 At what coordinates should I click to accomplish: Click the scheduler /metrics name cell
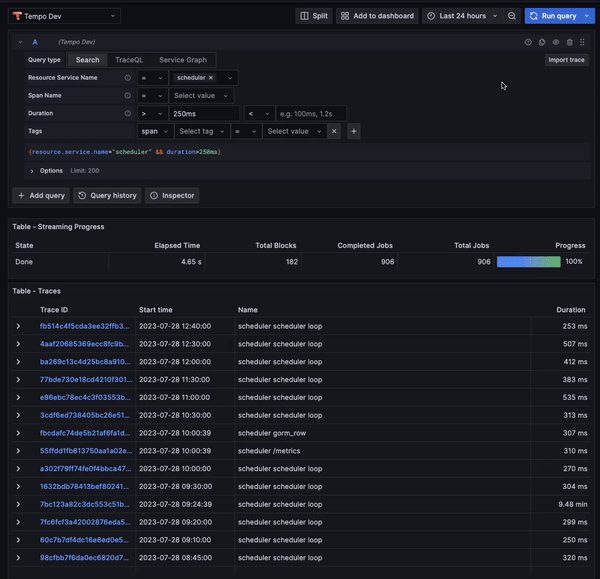[383, 451]
